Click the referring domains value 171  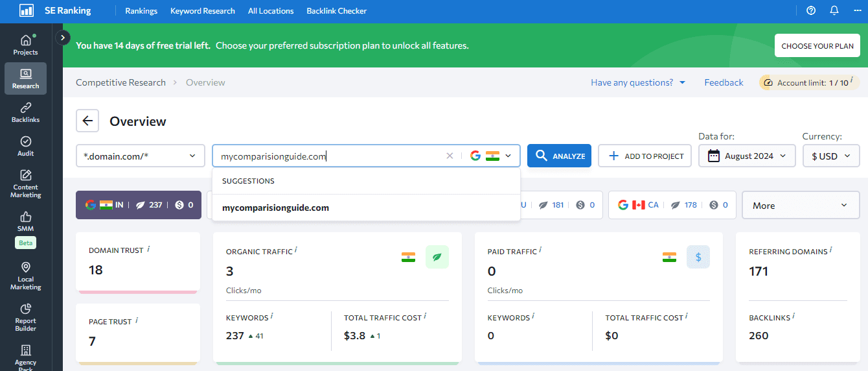click(x=759, y=271)
